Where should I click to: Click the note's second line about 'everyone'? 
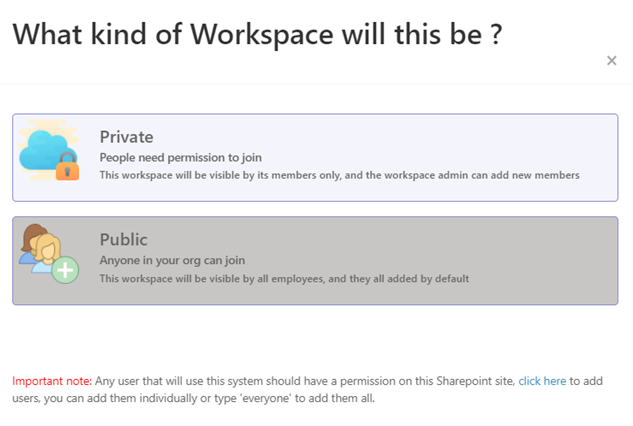(x=193, y=398)
